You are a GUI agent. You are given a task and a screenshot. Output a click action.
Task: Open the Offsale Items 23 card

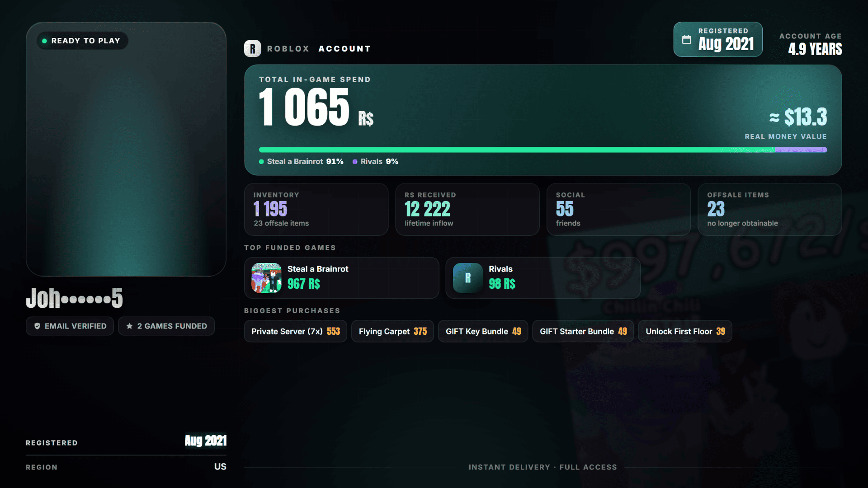[x=770, y=209]
